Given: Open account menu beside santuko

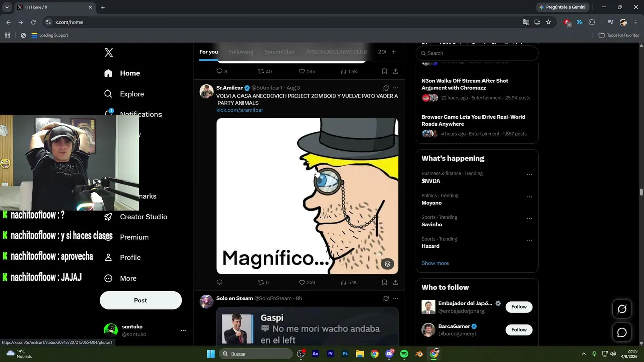Looking at the screenshot, I should tap(183, 330).
